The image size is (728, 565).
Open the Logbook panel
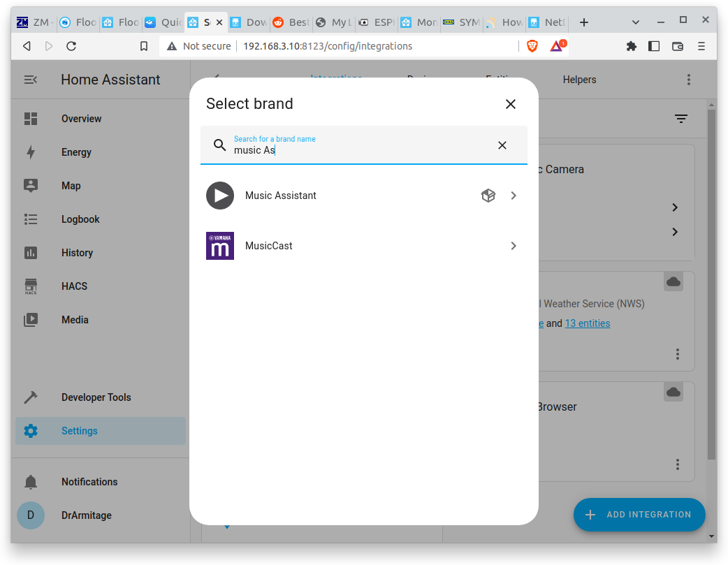click(101, 219)
